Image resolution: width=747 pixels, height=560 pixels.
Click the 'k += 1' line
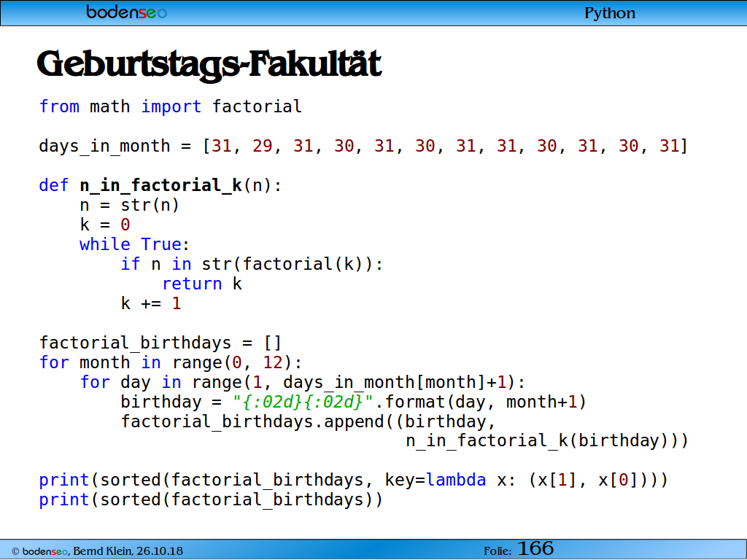coord(151,303)
